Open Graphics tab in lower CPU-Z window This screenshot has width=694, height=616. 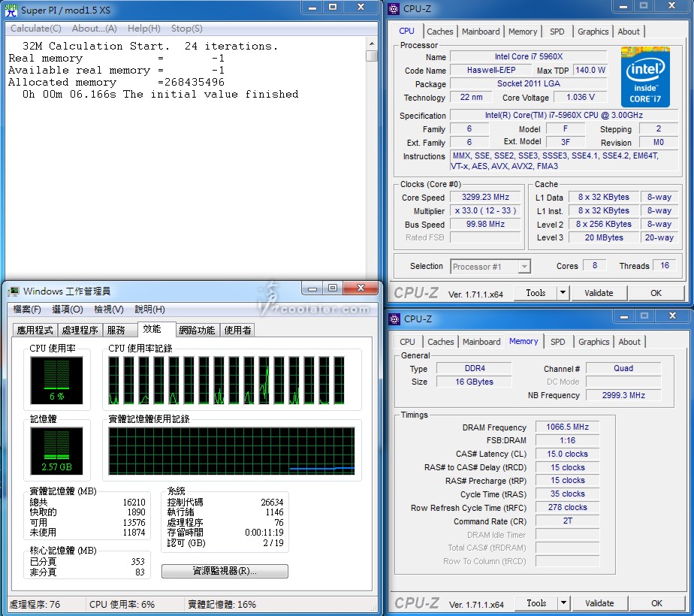(x=594, y=342)
